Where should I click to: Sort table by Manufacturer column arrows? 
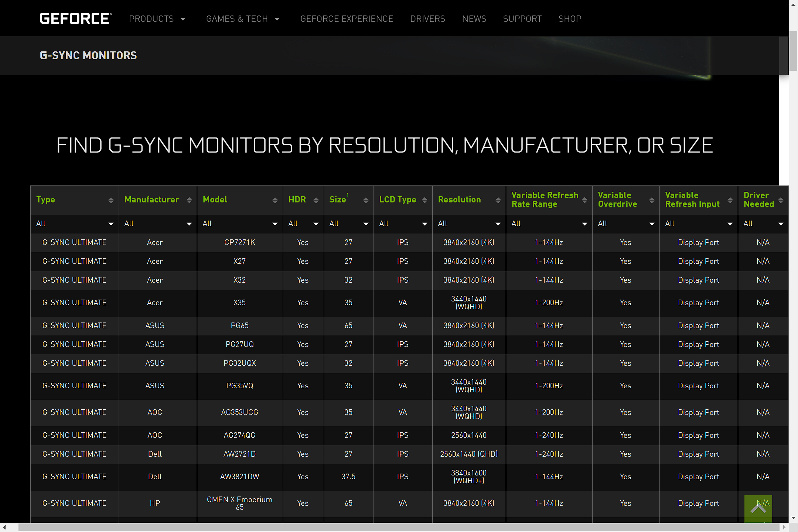(x=189, y=200)
